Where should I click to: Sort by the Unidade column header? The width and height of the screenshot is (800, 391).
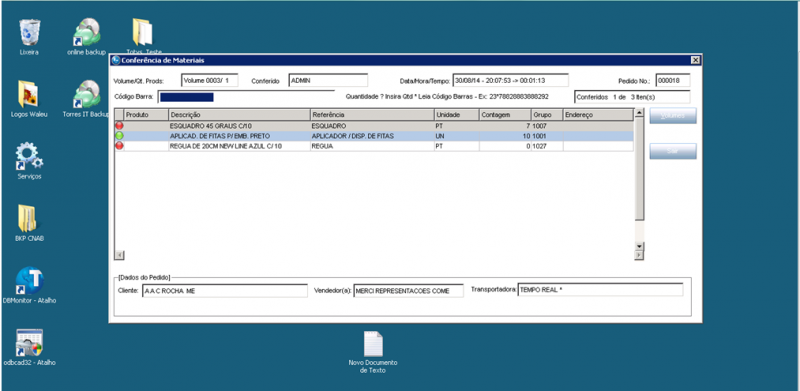tap(457, 115)
